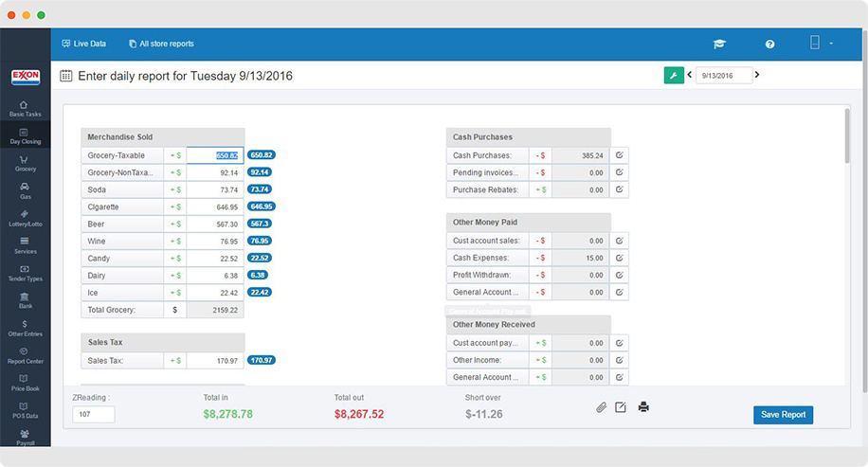Open the notes edit icon beside the paperclip

621,407
